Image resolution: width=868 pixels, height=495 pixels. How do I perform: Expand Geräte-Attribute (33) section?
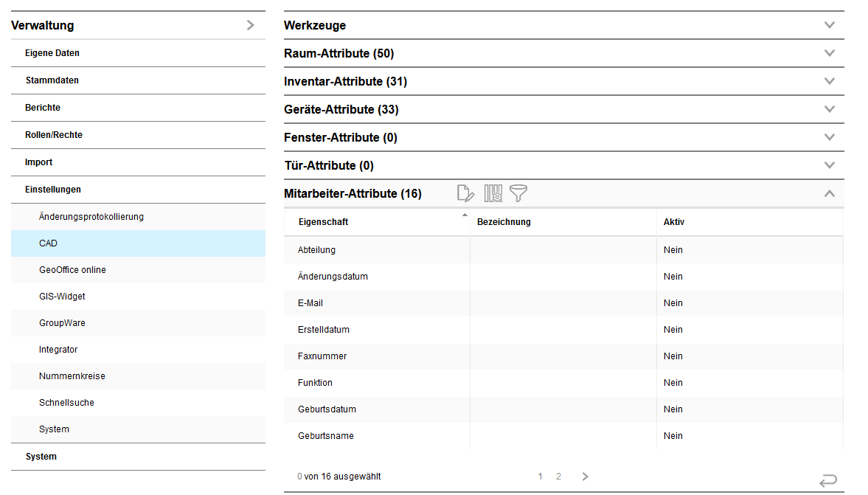(830, 109)
